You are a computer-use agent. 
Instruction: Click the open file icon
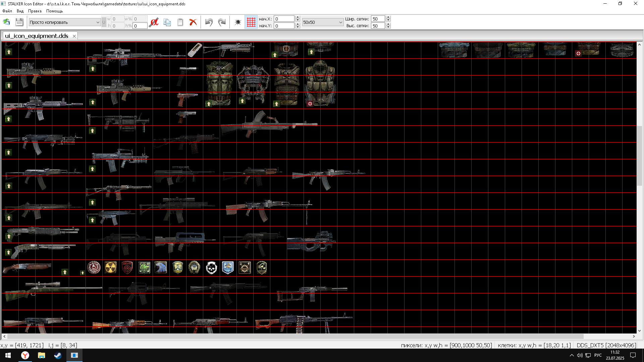[6, 22]
